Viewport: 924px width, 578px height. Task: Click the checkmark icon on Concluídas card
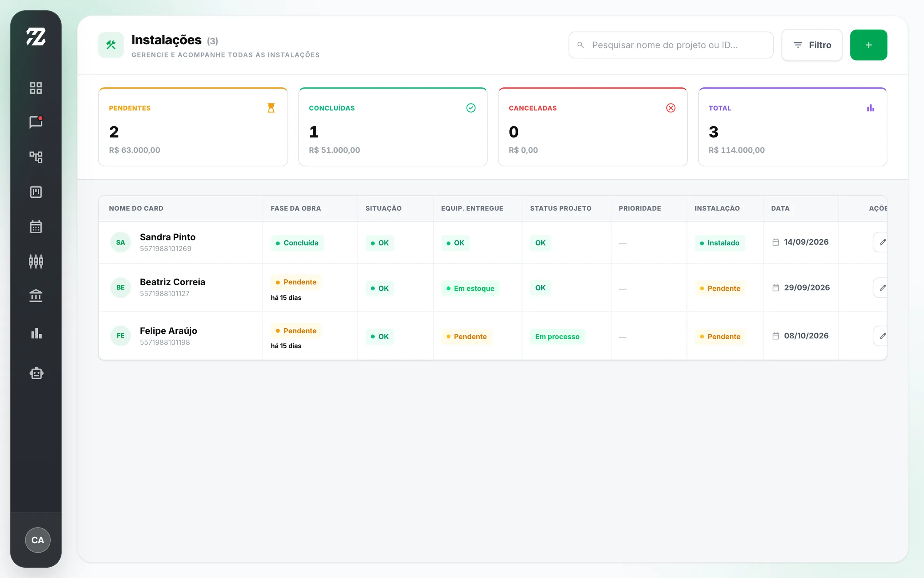click(x=471, y=108)
